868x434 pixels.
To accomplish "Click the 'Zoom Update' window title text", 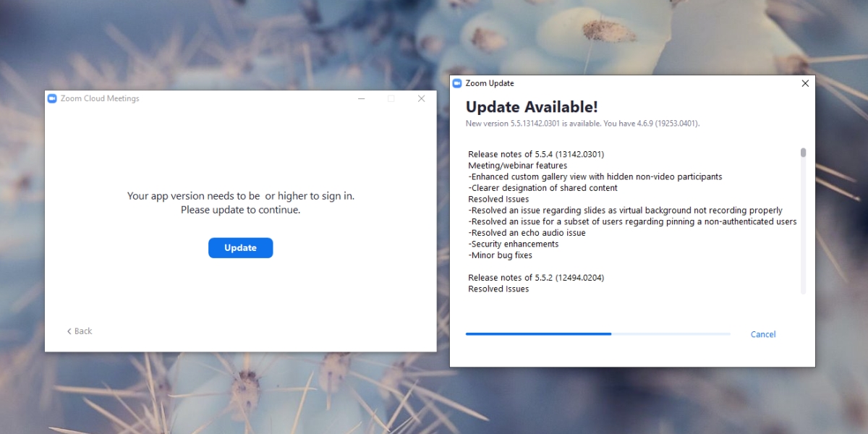I will 490,83.
